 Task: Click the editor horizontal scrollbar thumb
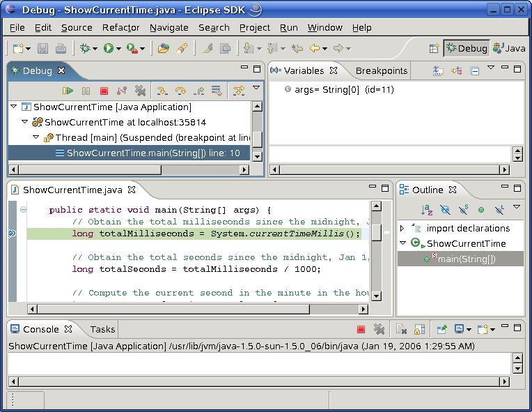(x=173, y=309)
